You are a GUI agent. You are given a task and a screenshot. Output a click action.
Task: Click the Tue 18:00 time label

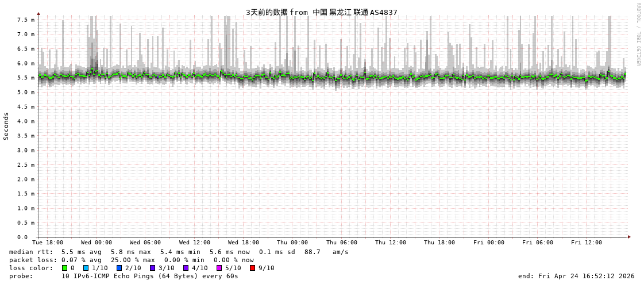coord(48,243)
